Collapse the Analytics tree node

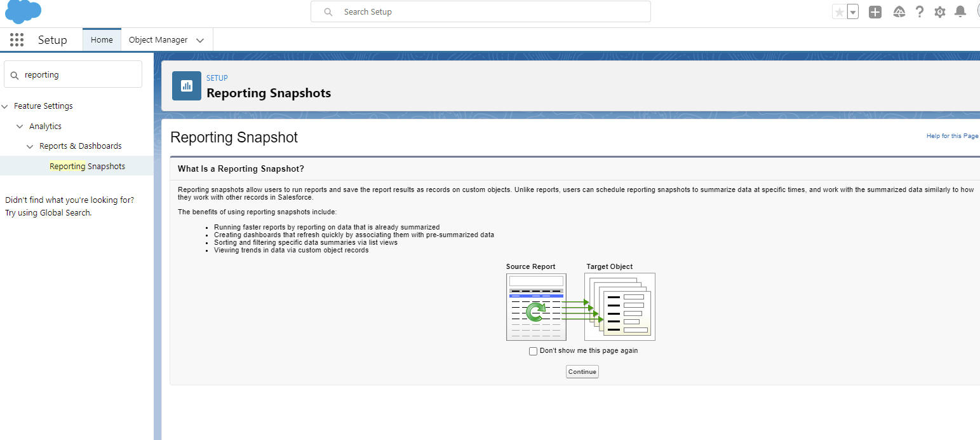pos(20,127)
